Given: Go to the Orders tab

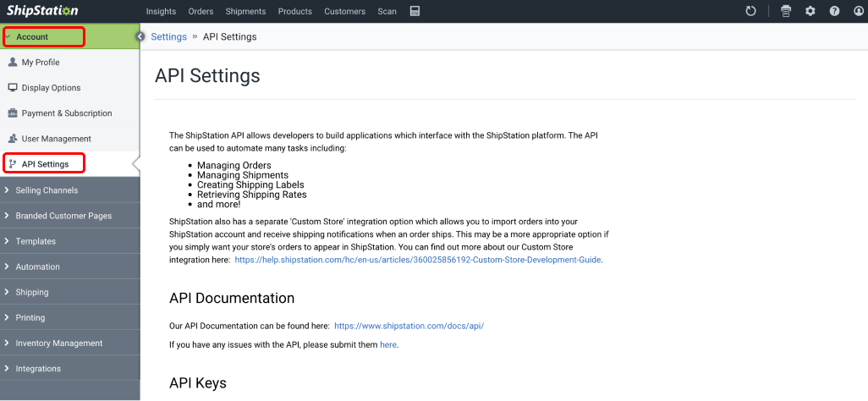Looking at the screenshot, I should [x=201, y=11].
